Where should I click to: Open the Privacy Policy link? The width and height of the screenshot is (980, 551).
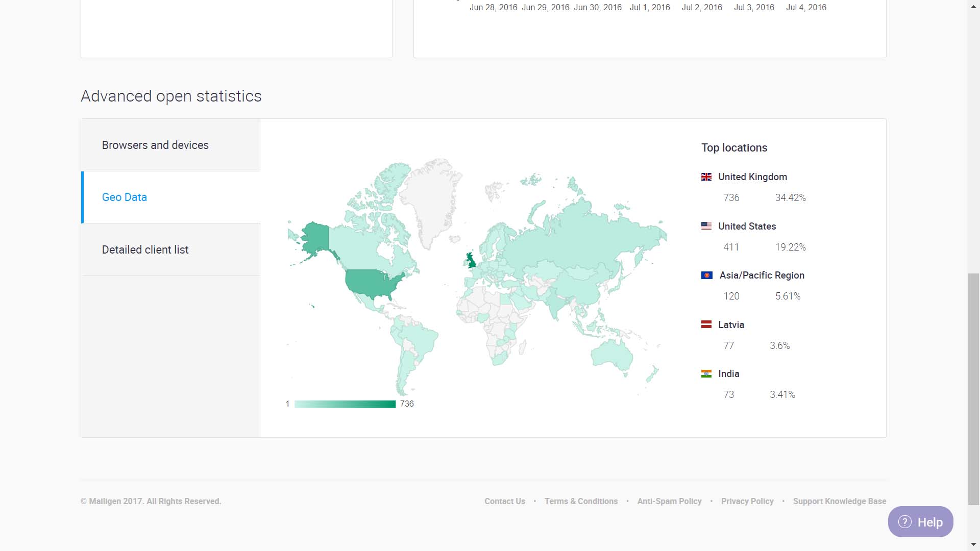(747, 502)
